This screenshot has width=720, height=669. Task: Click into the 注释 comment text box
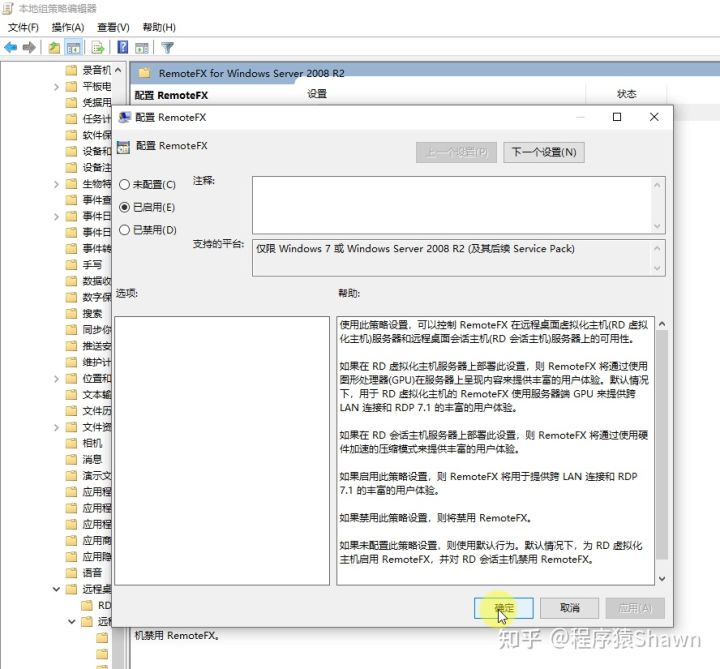[452, 205]
